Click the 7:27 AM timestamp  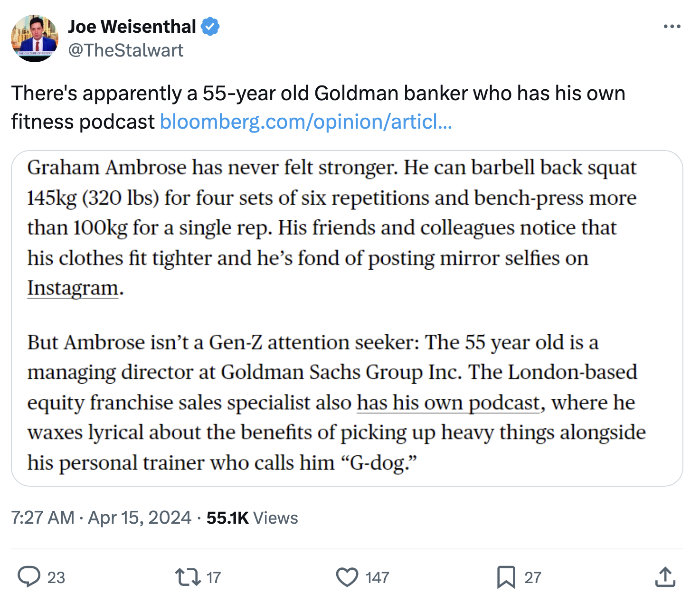tap(43, 518)
